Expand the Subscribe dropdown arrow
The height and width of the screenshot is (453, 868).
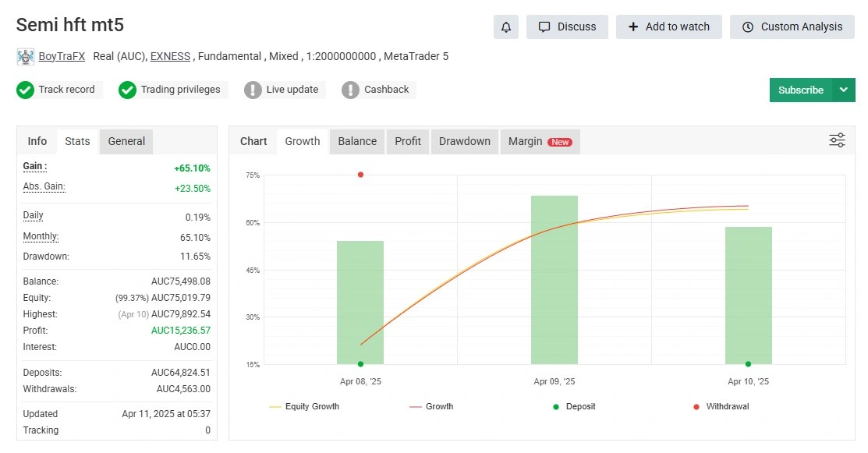(x=843, y=90)
